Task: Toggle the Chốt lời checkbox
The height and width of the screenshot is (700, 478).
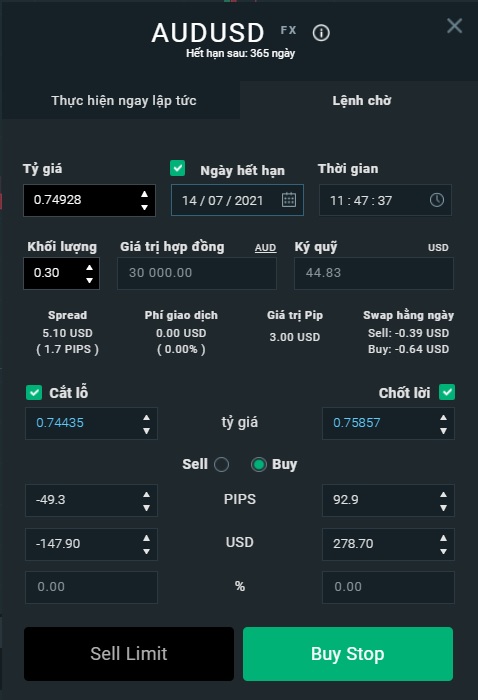Action: pos(447,392)
